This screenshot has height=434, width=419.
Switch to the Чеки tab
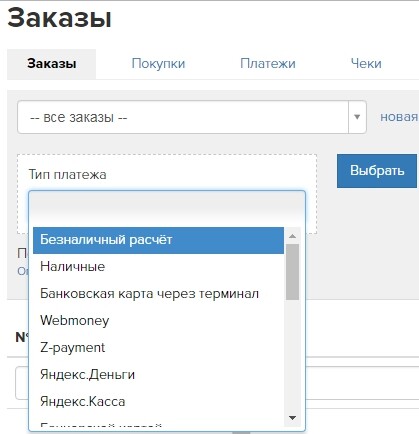[x=366, y=64]
